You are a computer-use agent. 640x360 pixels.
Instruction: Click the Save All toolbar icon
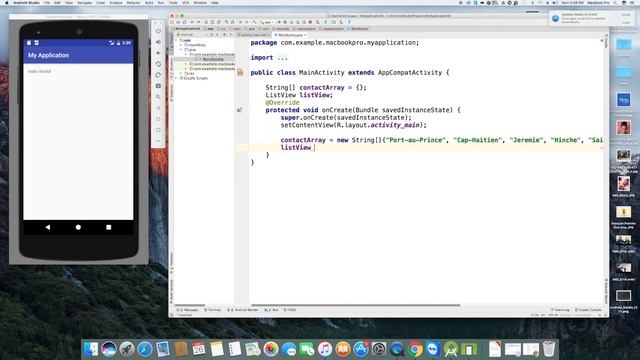point(178,22)
